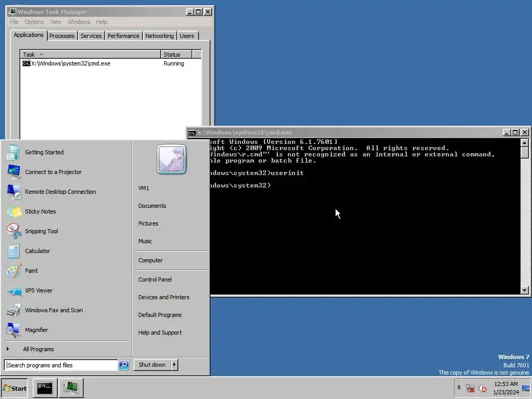The image size is (532, 399).
Task: Open Task Manager View menu
Action: coord(56,22)
